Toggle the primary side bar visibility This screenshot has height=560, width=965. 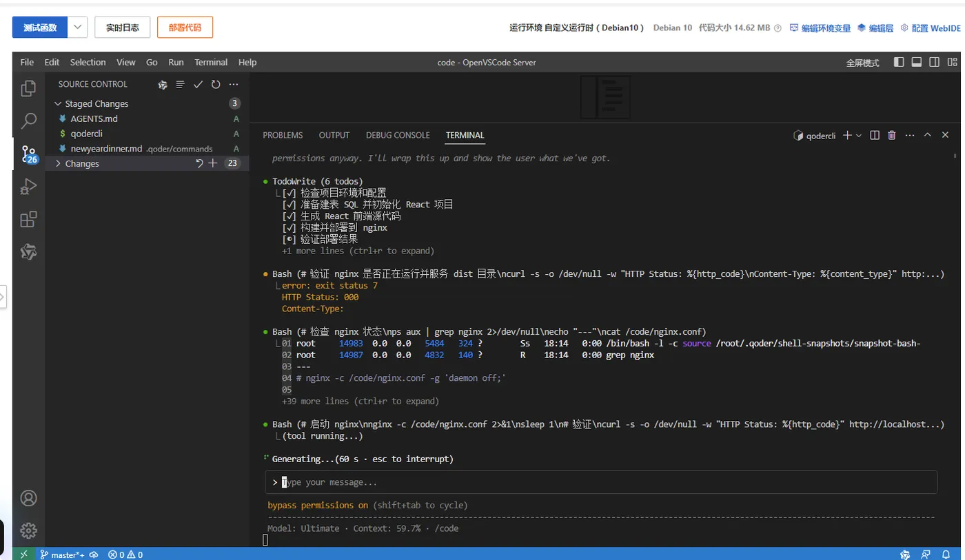899,62
